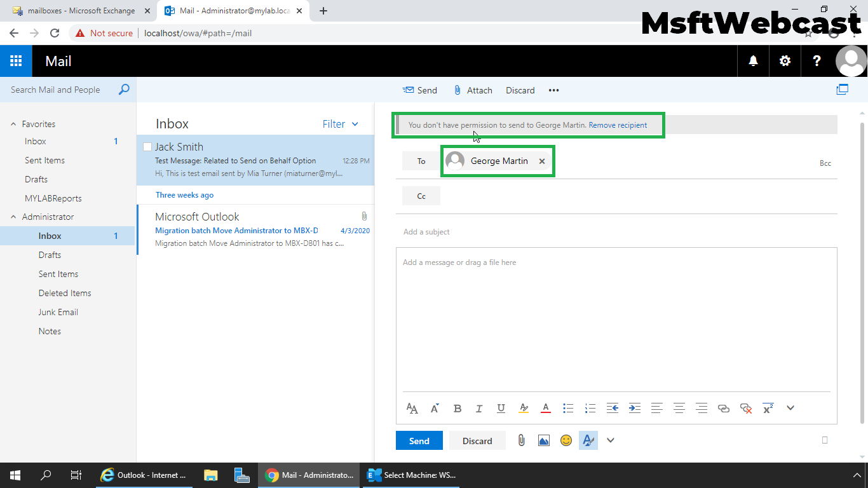This screenshot has width=868, height=488.
Task: Select Sent Items under Favorites
Action: pos(44,160)
